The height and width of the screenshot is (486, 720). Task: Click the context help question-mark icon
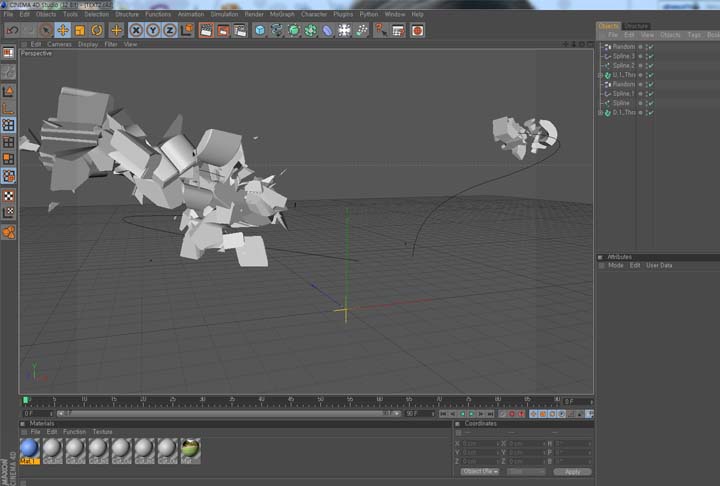pos(381,30)
